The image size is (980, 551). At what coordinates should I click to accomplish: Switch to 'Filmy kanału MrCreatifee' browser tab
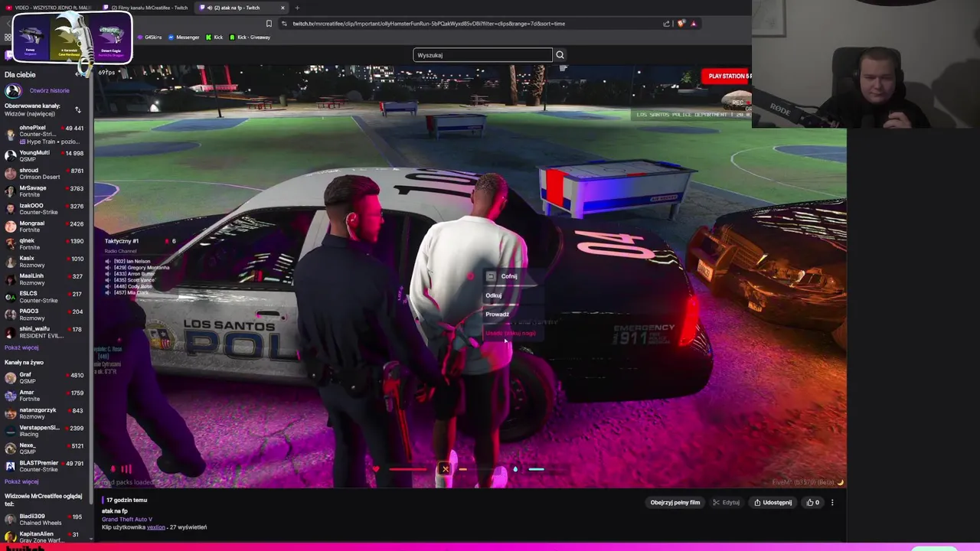[x=149, y=8]
